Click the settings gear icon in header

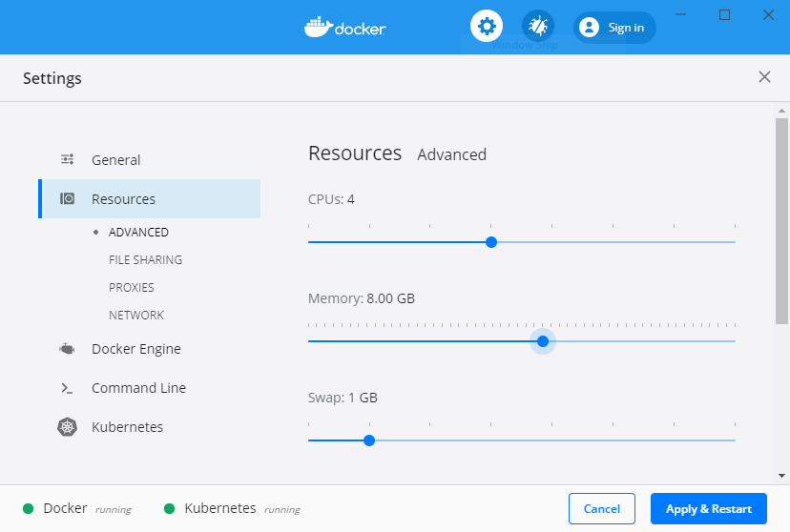coord(487,26)
